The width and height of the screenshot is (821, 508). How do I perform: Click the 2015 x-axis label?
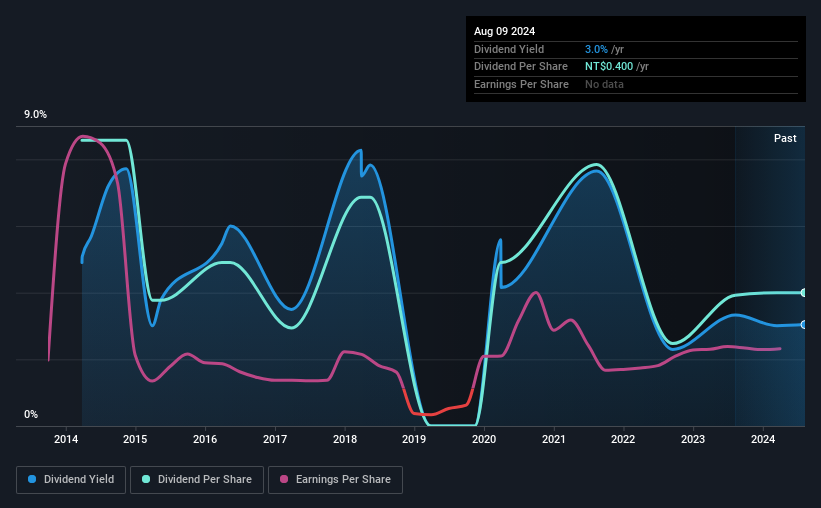point(135,439)
